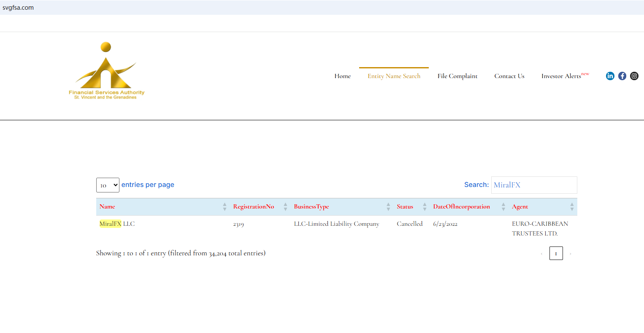644x333 pixels.
Task: Click the Financial Services Authority logo
Action: tap(106, 71)
